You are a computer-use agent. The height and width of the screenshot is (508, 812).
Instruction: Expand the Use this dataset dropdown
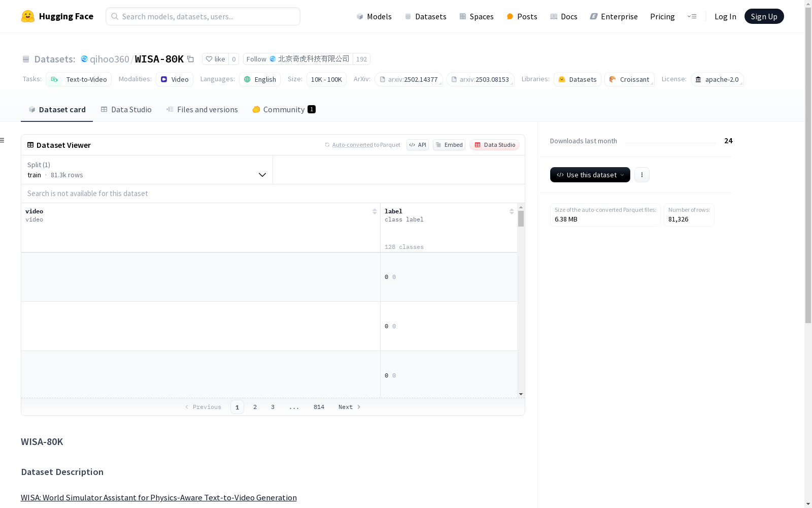click(590, 175)
